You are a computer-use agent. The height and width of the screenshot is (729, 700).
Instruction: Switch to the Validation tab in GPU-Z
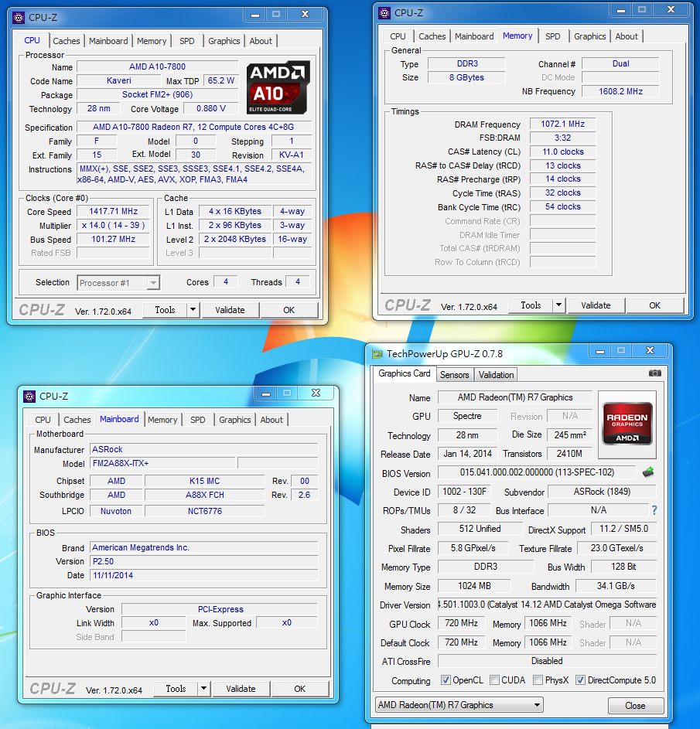[x=497, y=375]
